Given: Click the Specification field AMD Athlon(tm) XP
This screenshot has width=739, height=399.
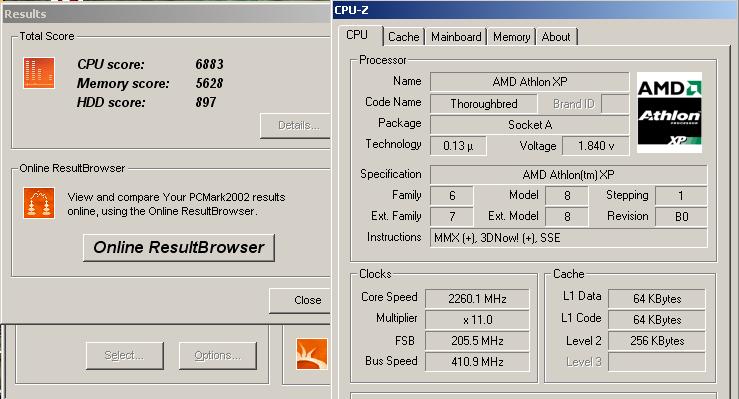Looking at the screenshot, I should coord(568,175).
